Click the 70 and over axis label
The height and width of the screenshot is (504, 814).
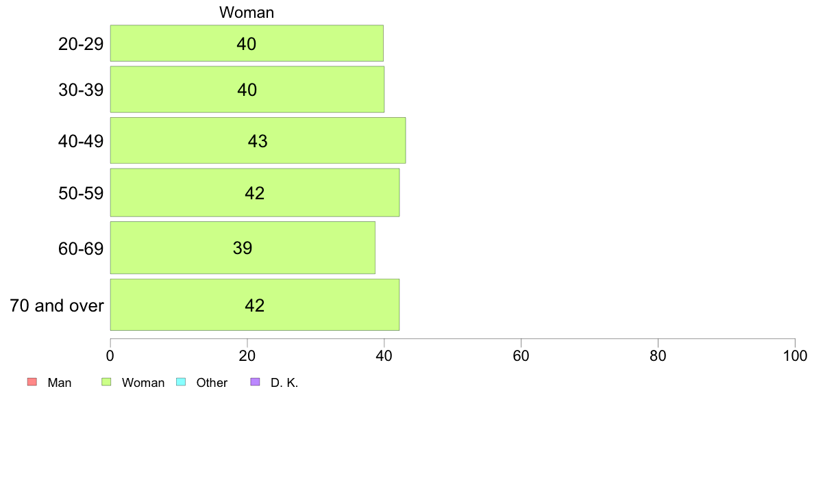coord(57,305)
